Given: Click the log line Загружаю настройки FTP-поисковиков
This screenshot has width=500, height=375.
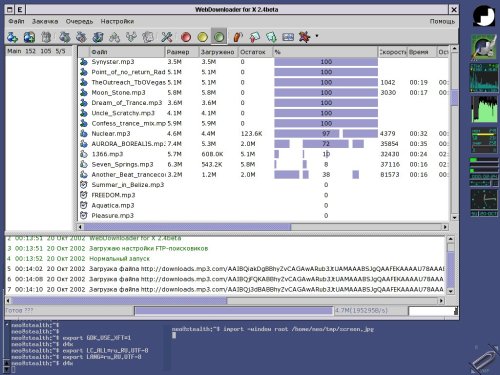Looking at the screenshot, I should [149, 248].
